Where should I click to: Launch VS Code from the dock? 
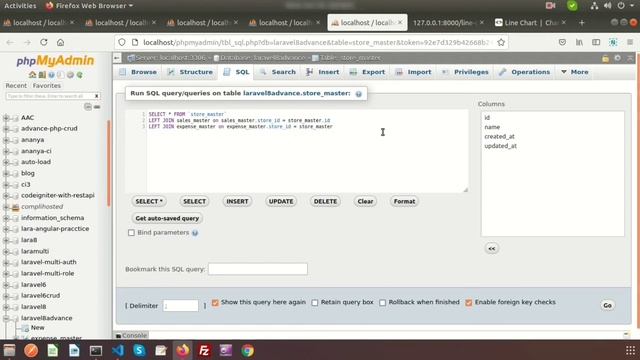[118, 350]
